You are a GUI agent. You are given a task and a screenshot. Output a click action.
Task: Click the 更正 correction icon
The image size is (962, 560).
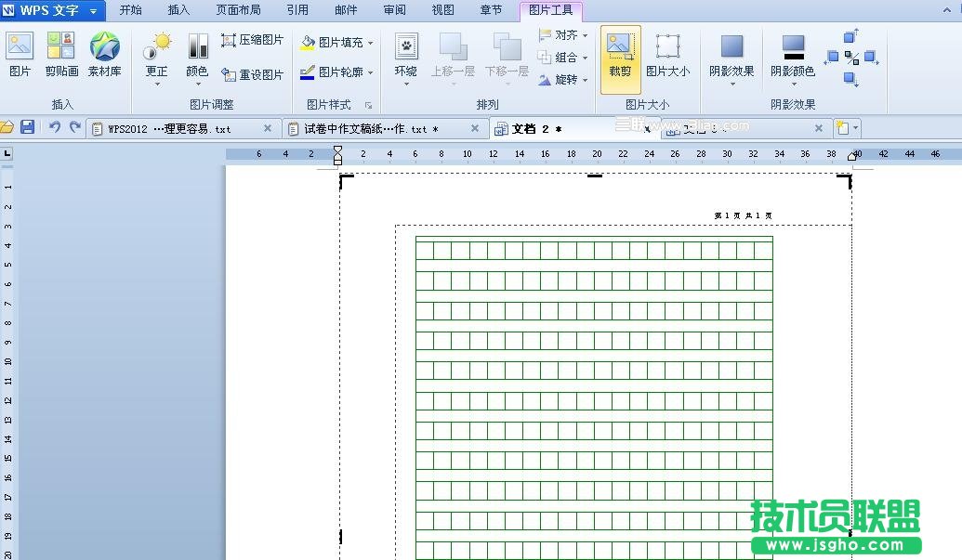[156, 56]
